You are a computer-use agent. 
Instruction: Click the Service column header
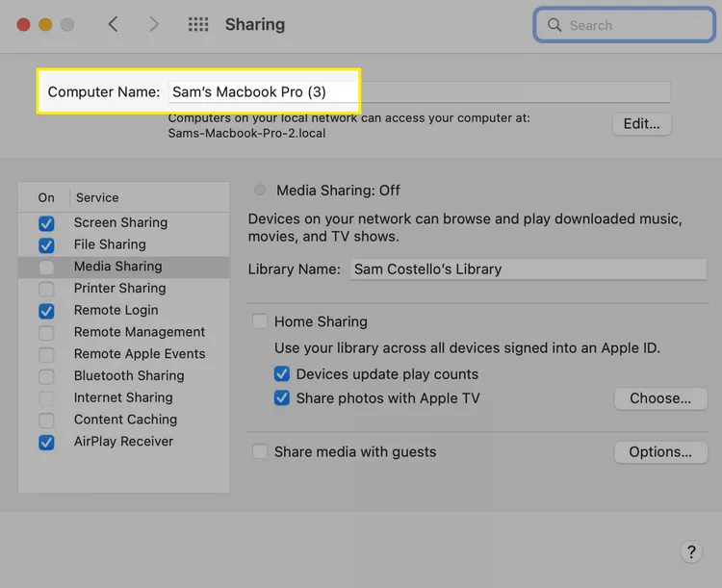point(97,198)
